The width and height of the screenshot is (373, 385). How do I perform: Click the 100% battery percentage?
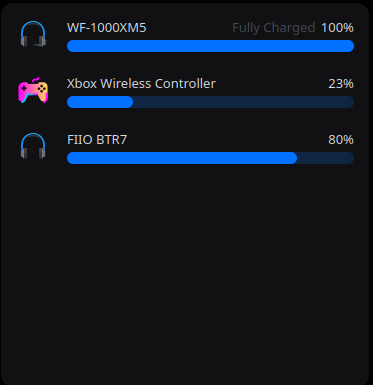click(337, 28)
